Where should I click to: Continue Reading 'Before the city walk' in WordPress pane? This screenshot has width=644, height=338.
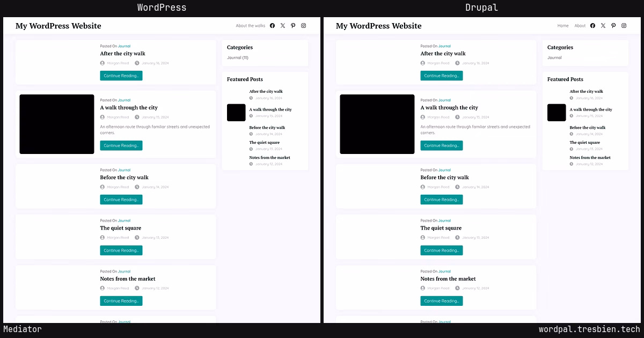click(x=121, y=200)
